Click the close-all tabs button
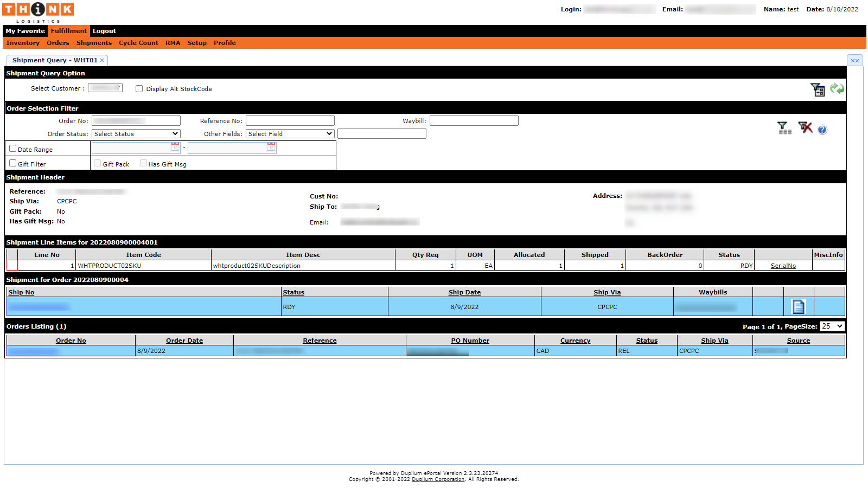Image resolution: width=868 pixels, height=488 pixels. pos(855,60)
